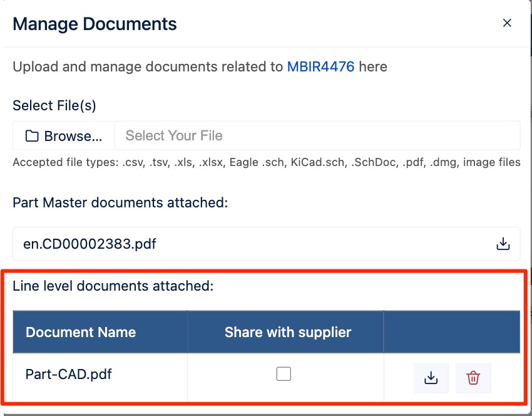Click the empty actions column header
532x416 pixels.
(x=452, y=332)
